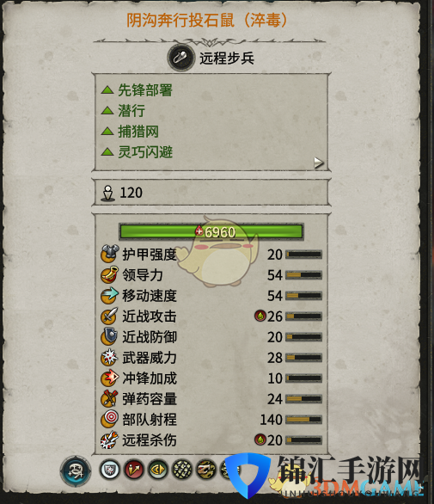
Task: Click the 捕猎网 net trait
Action: [130, 131]
